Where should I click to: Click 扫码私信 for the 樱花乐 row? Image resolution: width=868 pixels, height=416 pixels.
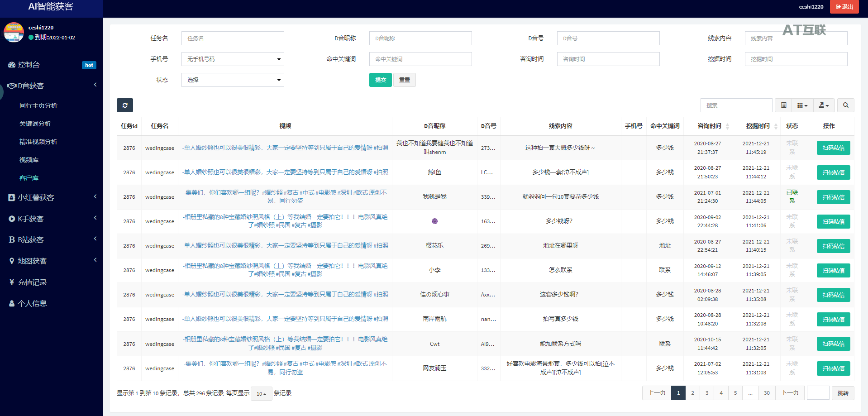pos(834,246)
